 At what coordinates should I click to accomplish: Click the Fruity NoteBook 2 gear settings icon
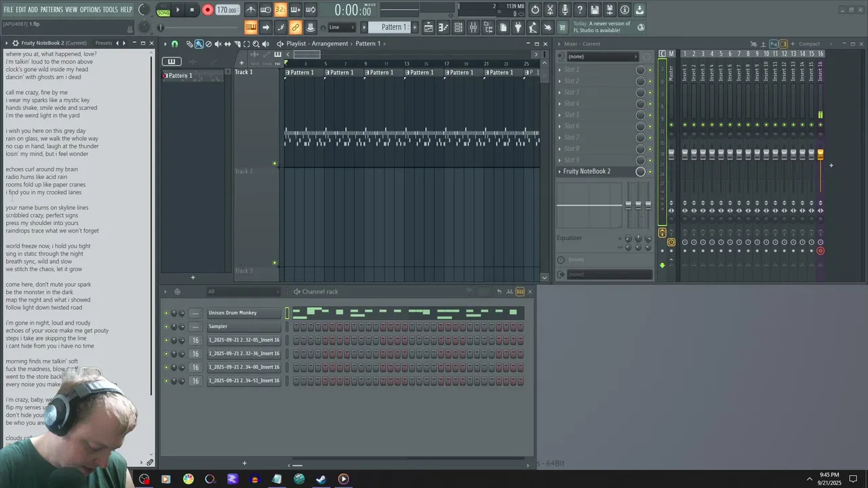click(15, 43)
